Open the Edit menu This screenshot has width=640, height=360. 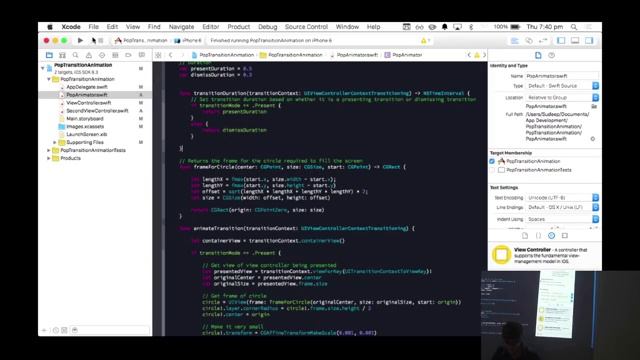[x=112, y=27]
